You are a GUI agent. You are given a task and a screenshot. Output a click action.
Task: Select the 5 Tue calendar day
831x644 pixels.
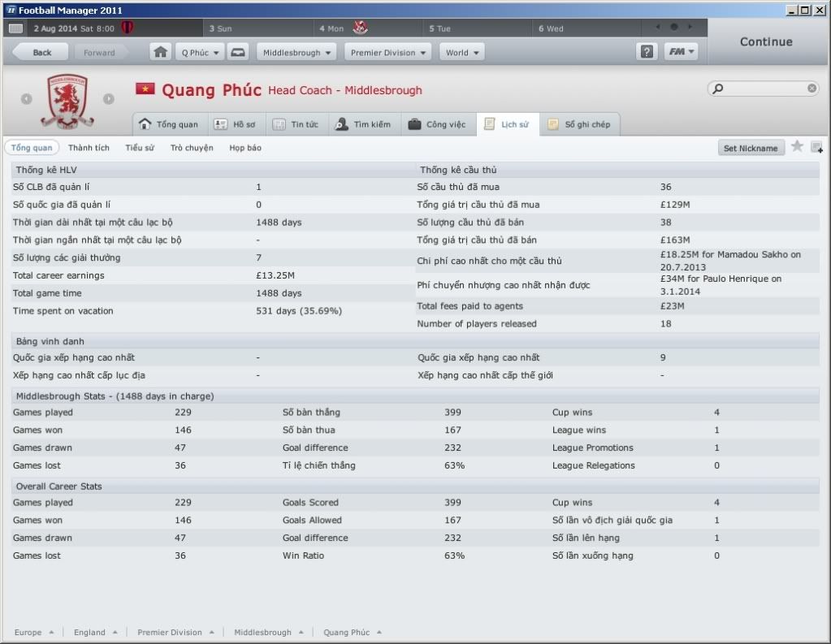coord(477,28)
